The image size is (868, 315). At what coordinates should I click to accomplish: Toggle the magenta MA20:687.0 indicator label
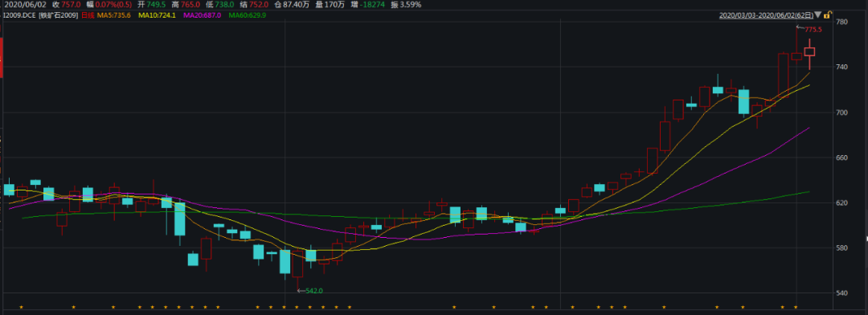pyautogui.click(x=202, y=15)
